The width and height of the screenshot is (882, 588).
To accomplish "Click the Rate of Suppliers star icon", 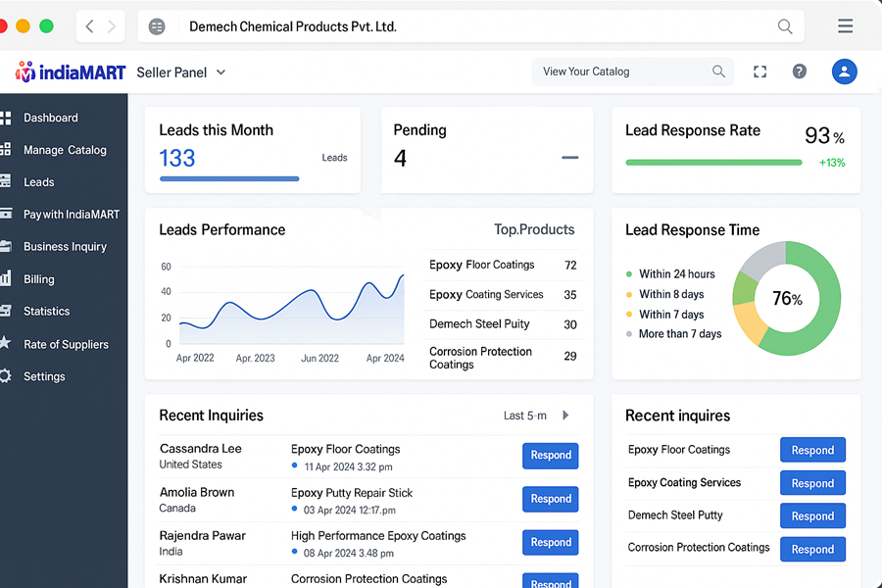I will point(5,343).
